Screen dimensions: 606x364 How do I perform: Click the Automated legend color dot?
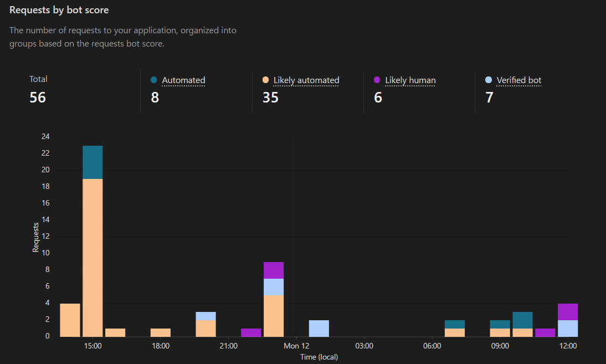pyautogui.click(x=154, y=80)
